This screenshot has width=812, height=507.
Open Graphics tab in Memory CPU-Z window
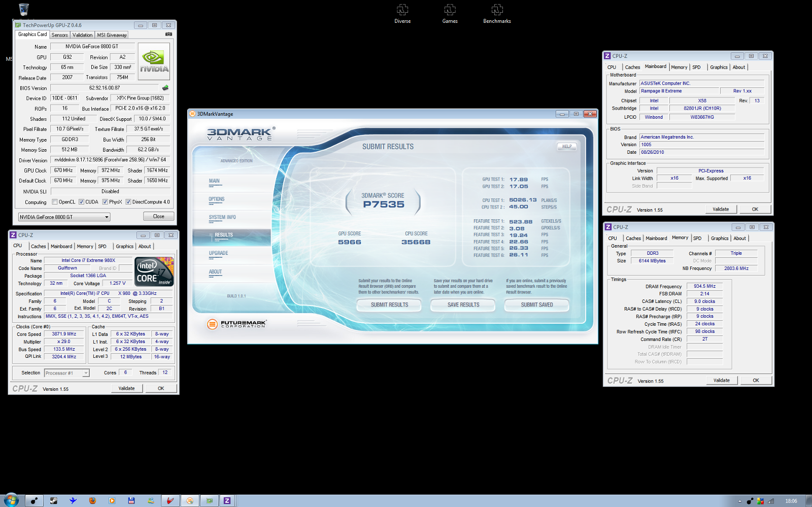pyautogui.click(x=720, y=238)
